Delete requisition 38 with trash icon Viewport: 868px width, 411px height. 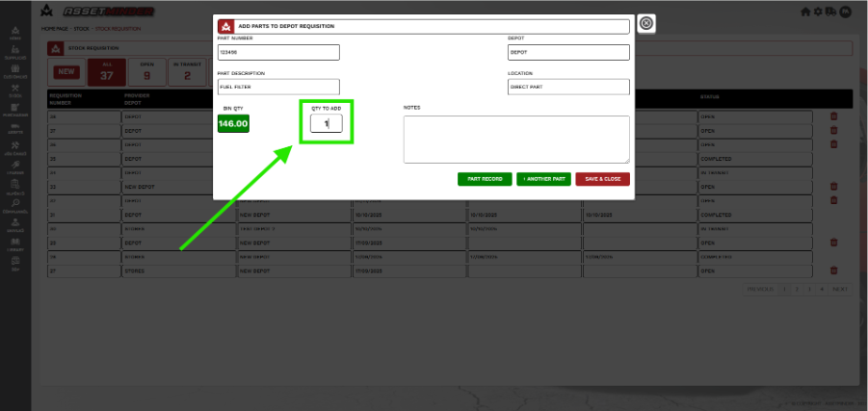[x=833, y=116]
